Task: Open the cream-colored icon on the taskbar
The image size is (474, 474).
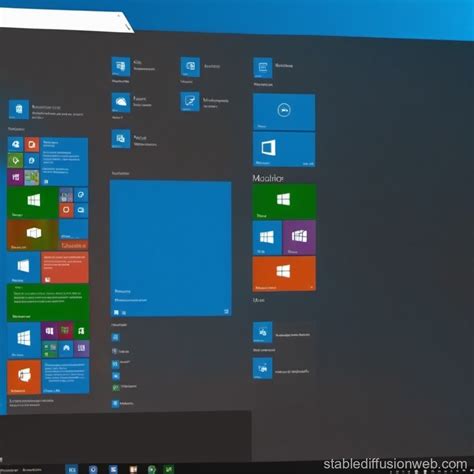Action: [133, 469]
